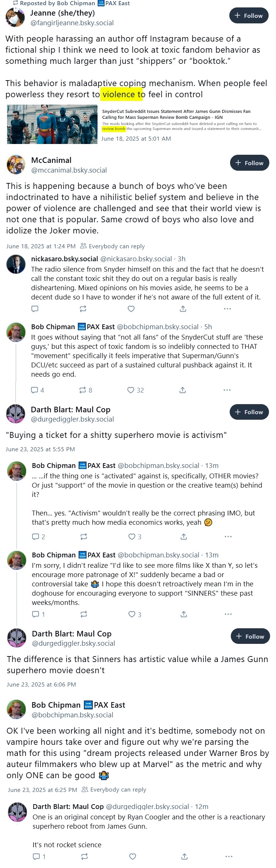Open the four replies on Bob Chipman's toxic fandom post
Image resolution: width=276 pixels, height=868 pixels.
tap(37, 390)
